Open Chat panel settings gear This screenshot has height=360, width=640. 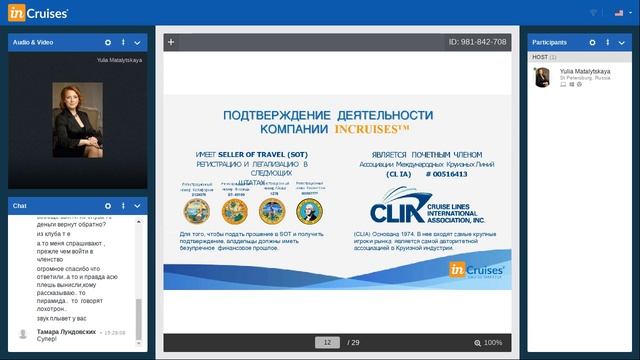(108, 206)
